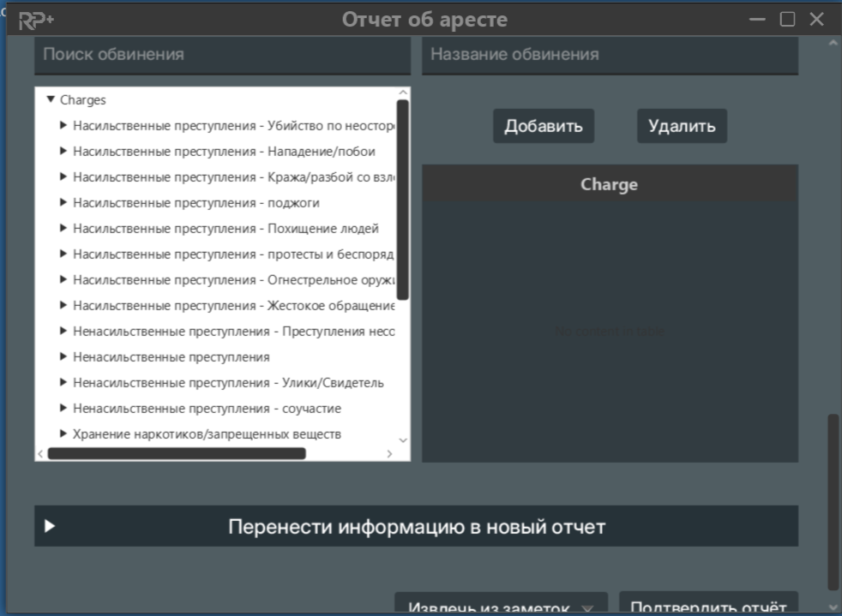The width and height of the screenshot is (842, 616).
Task: Select Ненасильственные преступления - Улики/Свидетель item
Action: [228, 383]
